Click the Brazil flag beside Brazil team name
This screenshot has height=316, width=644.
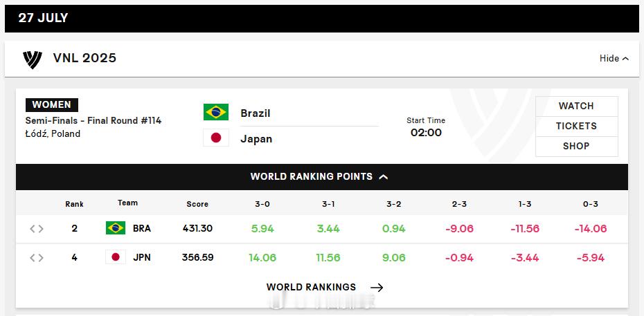click(216, 112)
